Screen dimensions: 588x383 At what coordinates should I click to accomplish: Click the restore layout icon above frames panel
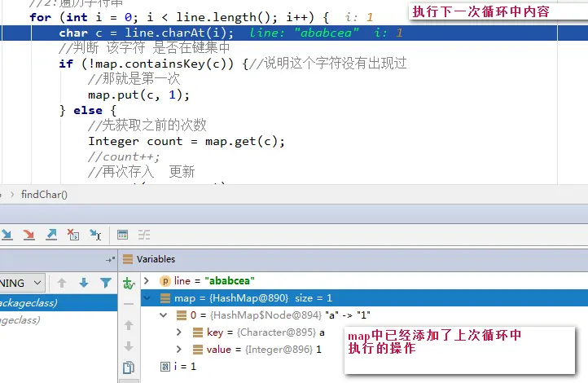pos(110,259)
